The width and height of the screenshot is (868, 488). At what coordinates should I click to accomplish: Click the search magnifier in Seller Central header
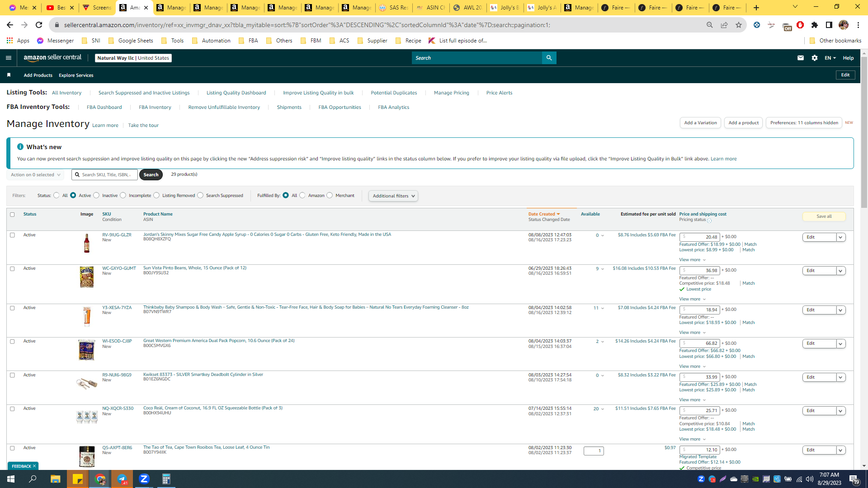click(549, 58)
